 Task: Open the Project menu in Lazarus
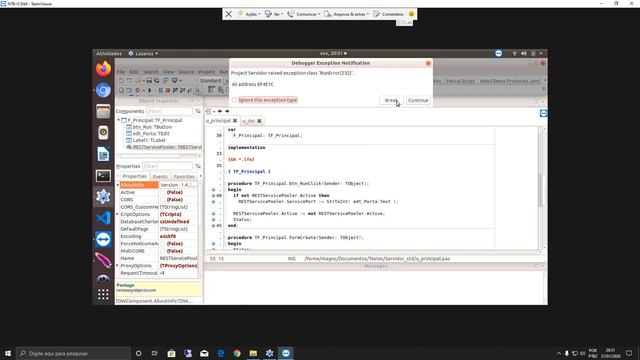pyautogui.click(x=207, y=72)
